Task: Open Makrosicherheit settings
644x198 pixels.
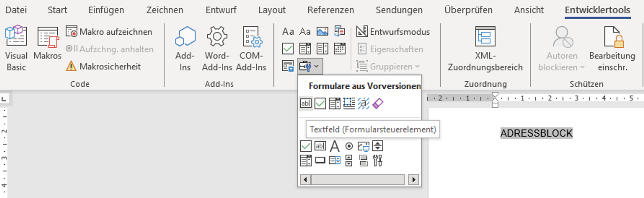Action: 104,66
